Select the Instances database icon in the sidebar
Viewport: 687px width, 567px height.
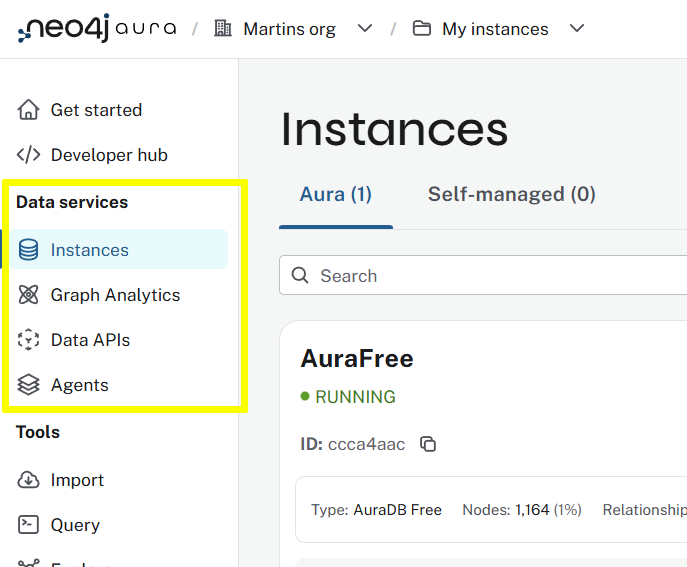29,250
